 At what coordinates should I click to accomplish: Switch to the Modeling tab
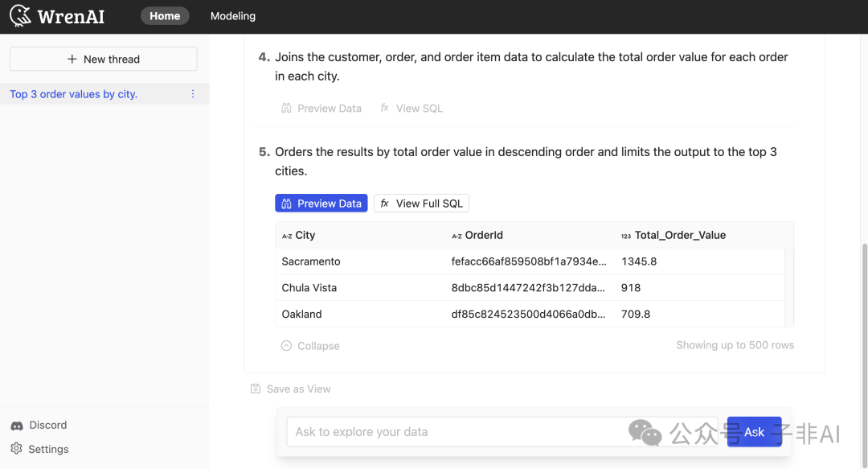[x=233, y=16]
